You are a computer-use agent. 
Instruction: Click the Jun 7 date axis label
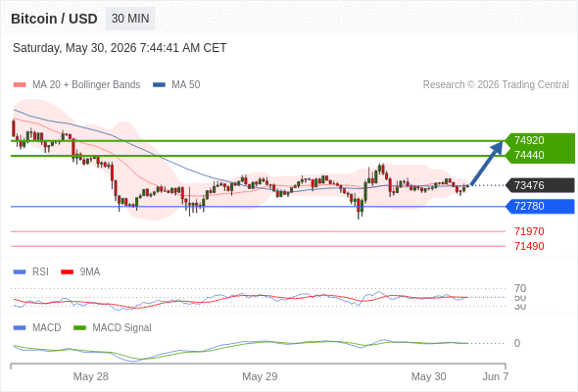coord(496,376)
